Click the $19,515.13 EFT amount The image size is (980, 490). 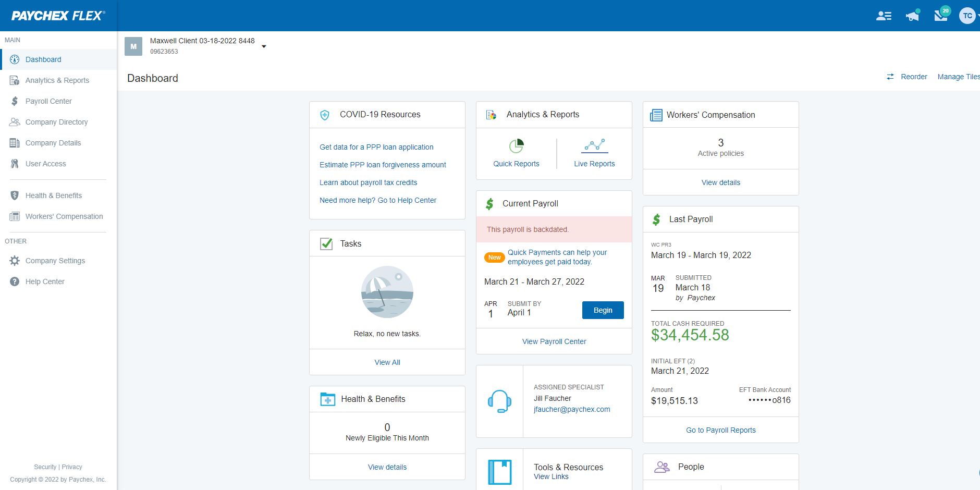tap(675, 401)
